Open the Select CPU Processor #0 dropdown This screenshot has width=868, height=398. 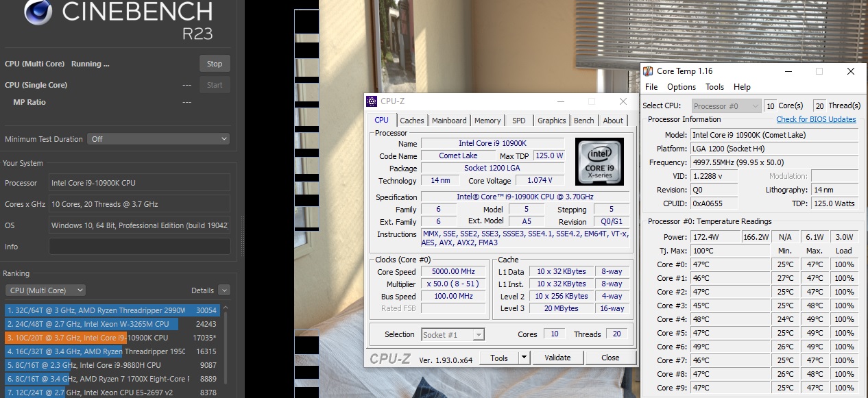point(726,105)
